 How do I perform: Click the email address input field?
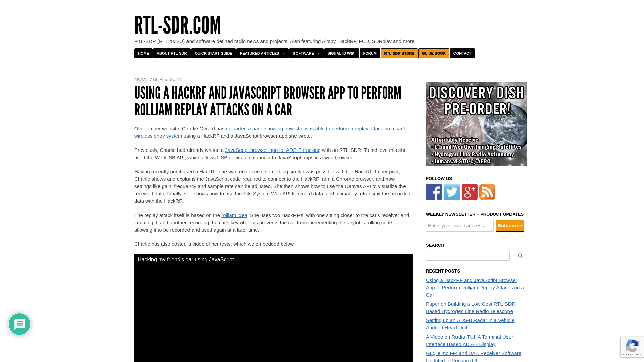[460, 226]
